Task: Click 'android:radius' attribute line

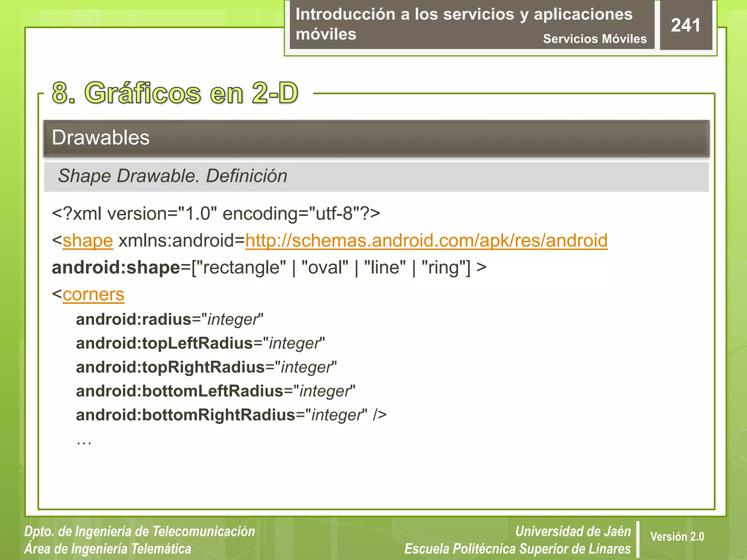Action: [x=170, y=320]
